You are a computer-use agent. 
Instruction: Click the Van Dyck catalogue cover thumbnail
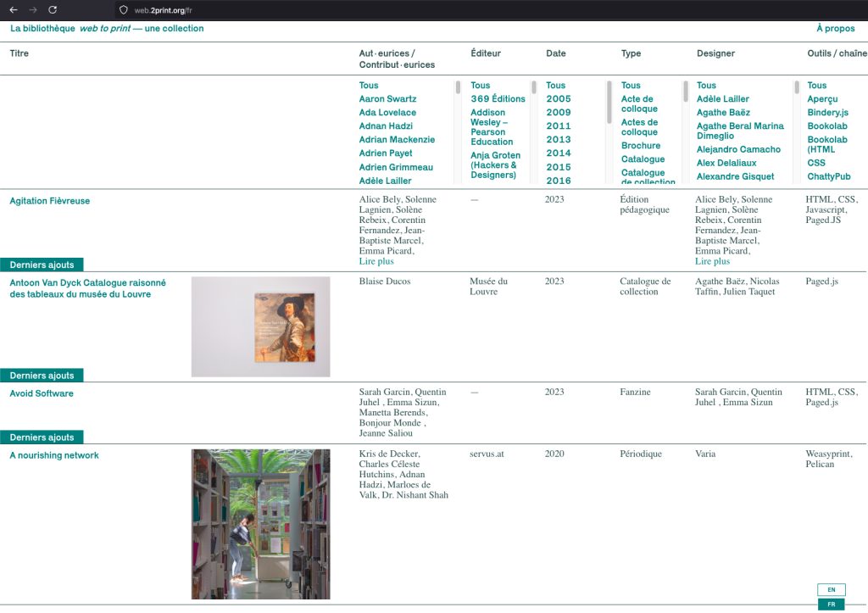[260, 326]
